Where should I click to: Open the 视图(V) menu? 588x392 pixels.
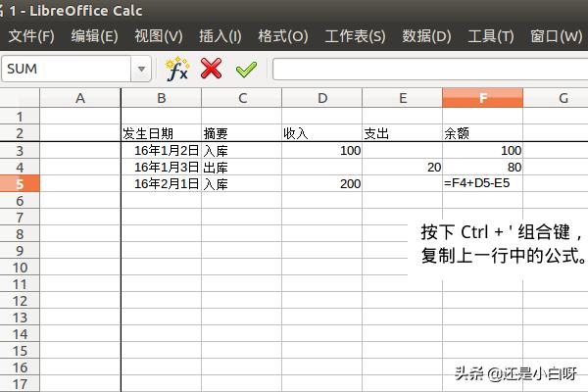[159, 36]
